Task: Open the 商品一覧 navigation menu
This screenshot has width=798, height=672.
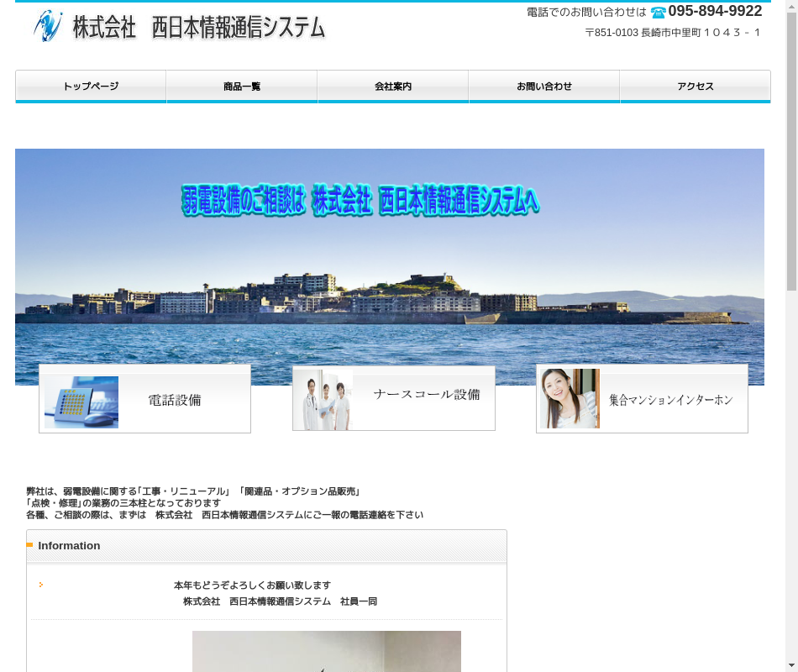Action: pyautogui.click(x=242, y=87)
